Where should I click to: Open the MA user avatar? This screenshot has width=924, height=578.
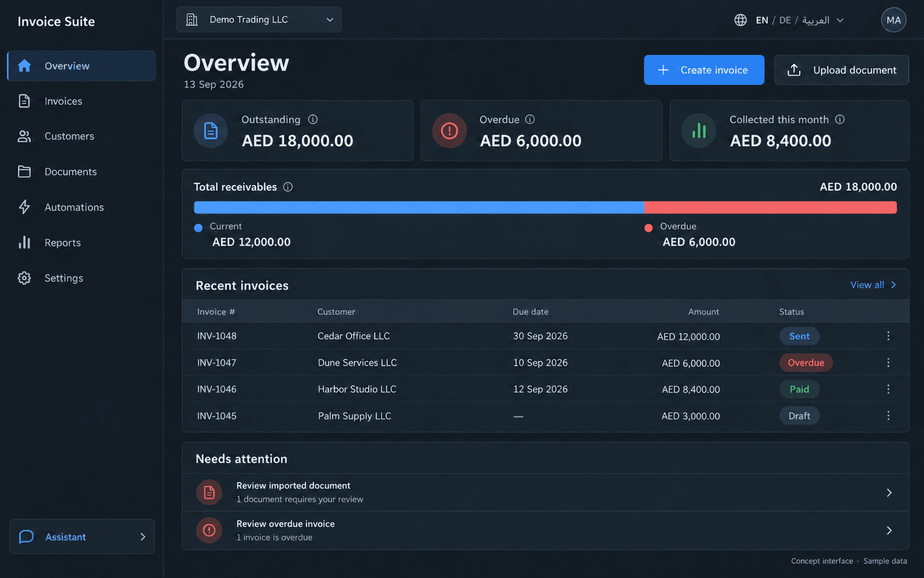(x=894, y=20)
